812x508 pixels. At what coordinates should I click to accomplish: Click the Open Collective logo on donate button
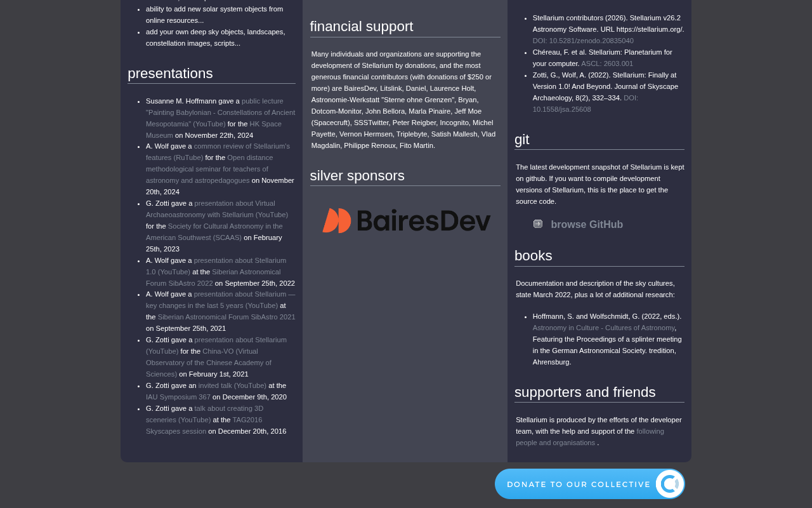pos(669,484)
